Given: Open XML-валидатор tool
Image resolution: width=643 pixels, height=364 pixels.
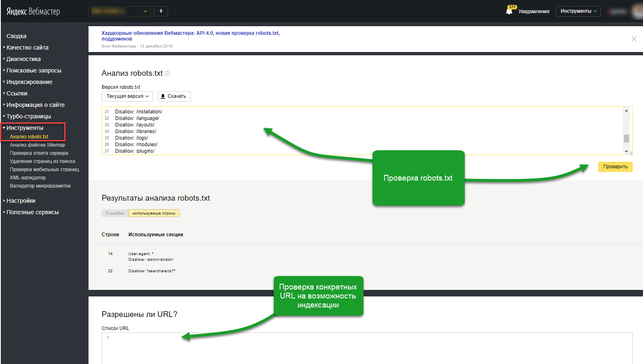Looking at the screenshot, I should (x=28, y=178).
